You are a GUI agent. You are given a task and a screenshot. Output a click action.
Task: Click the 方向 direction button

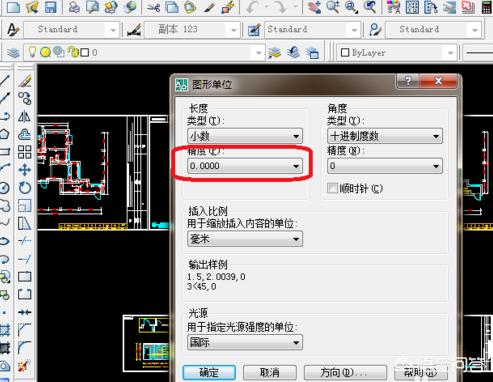[x=345, y=373]
